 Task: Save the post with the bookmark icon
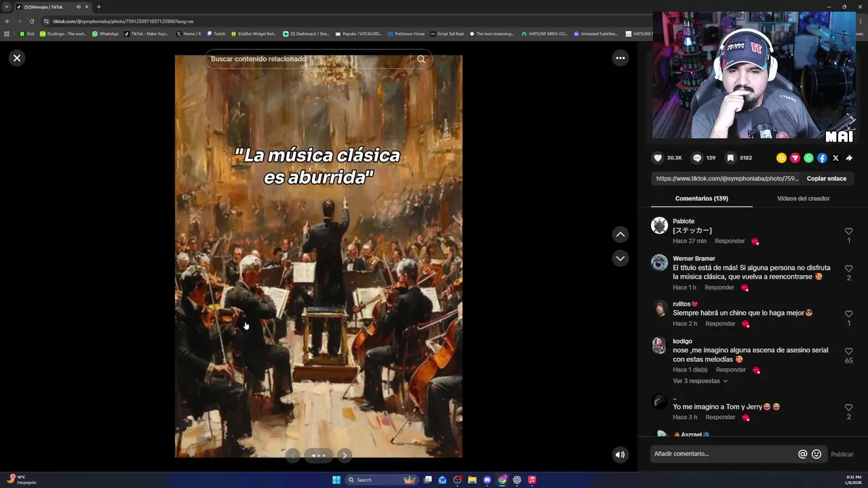(x=730, y=158)
